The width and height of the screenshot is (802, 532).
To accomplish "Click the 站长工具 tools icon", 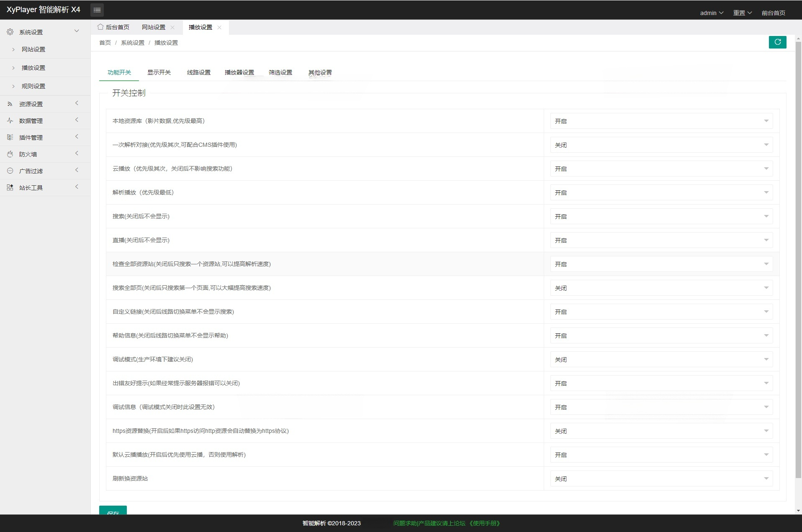I will pyautogui.click(x=9, y=187).
